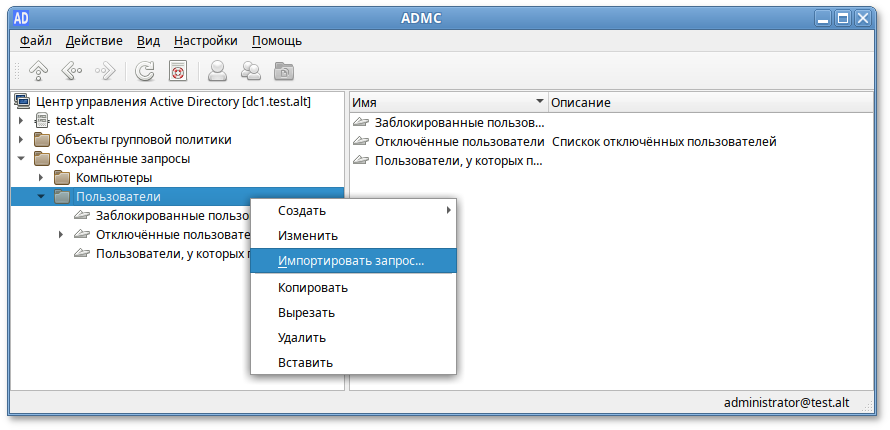Viewport: 890px width, 430px height.
Task: Click administrator@test.alt in status bar
Action: point(787,402)
